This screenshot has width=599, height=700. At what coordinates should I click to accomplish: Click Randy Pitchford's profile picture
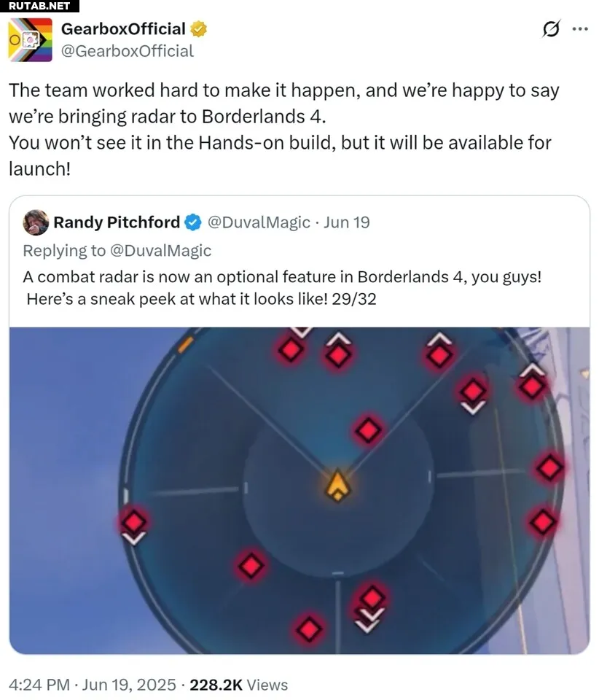[x=36, y=222]
